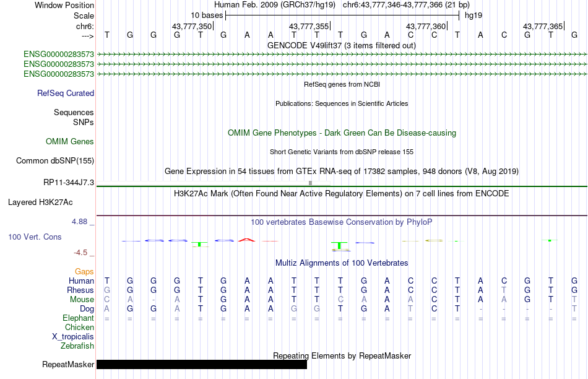Click the gray T in Rhesus row

[x=504, y=290]
